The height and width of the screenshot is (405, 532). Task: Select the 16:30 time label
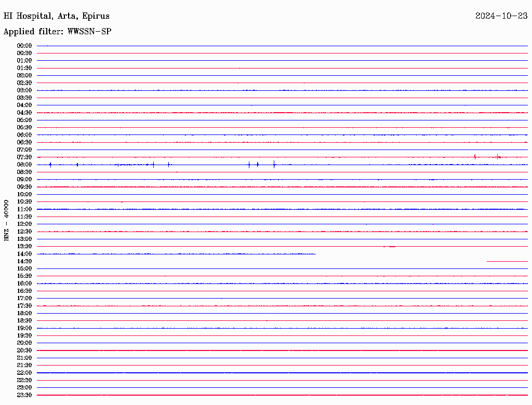pyautogui.click(x=24, y=291)
